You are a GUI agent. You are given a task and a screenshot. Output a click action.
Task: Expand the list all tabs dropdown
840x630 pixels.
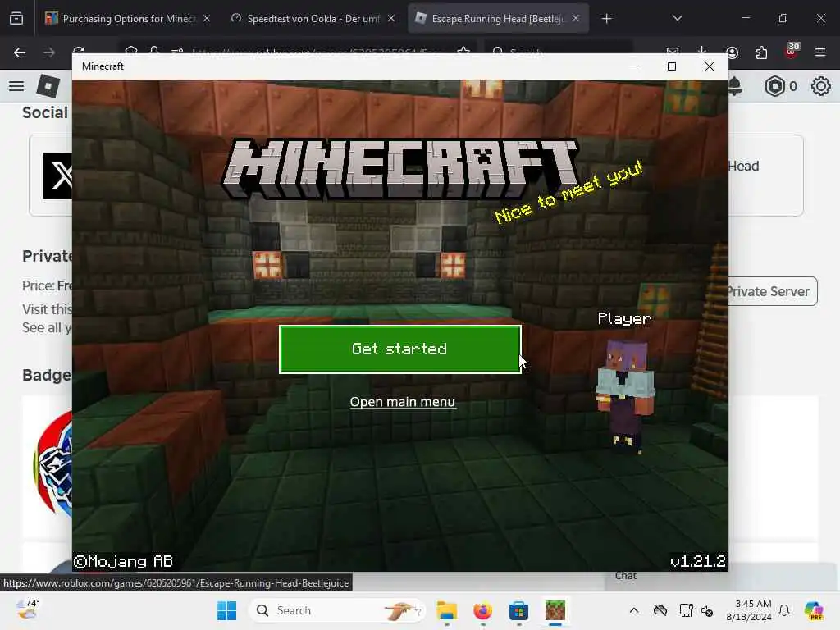677,19
